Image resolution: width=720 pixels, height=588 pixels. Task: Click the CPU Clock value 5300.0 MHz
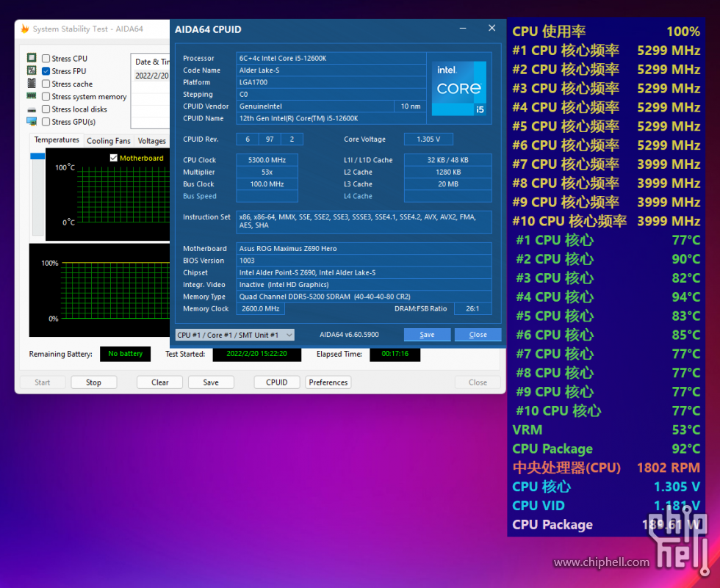pos(267,160)
